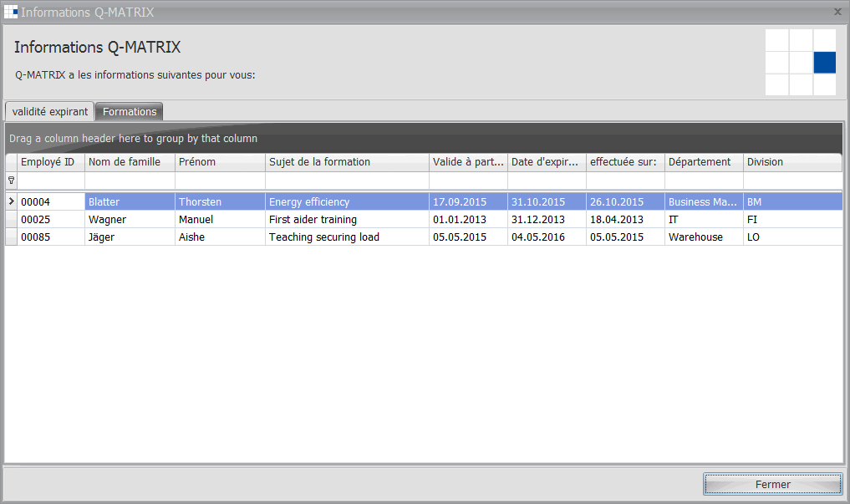
Task: Click the group-by panel 'Drag a column header here'
Action: (424, 138)
